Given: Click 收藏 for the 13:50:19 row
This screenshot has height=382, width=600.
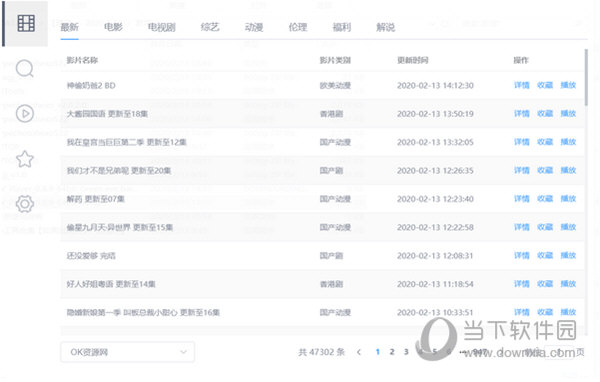Looking at the screenshot, I should pyautogui.click(x=545, y=114).
